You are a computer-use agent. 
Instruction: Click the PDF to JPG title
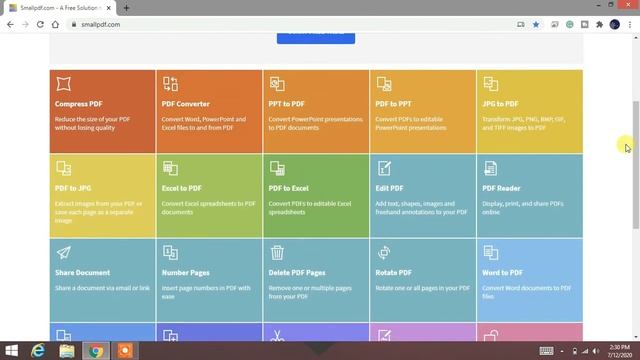[73, 188]
